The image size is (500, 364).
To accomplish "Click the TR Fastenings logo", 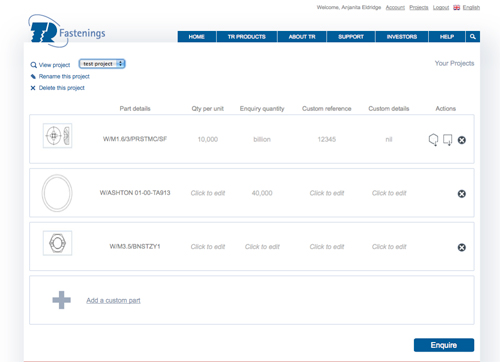I will tap(67, 31).
